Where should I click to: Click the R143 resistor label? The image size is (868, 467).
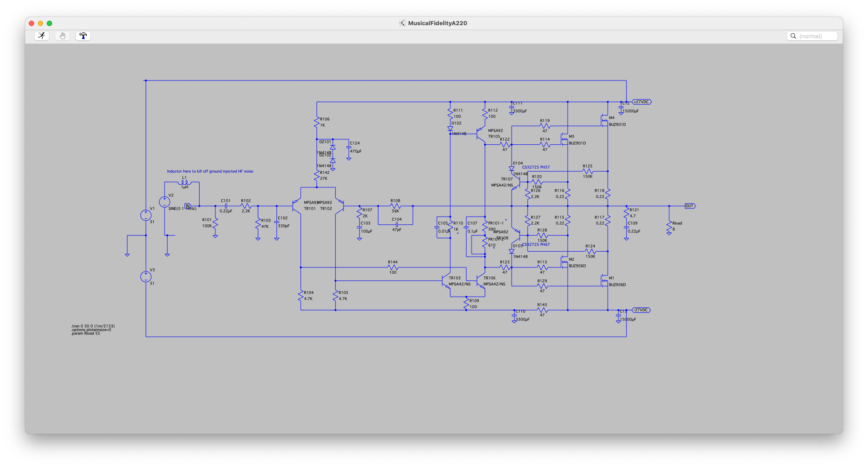point(542,305)
